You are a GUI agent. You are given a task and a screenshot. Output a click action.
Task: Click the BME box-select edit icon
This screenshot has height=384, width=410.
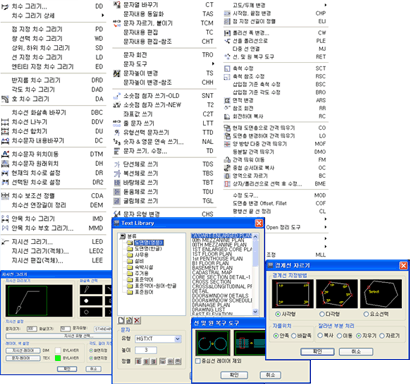227,184
